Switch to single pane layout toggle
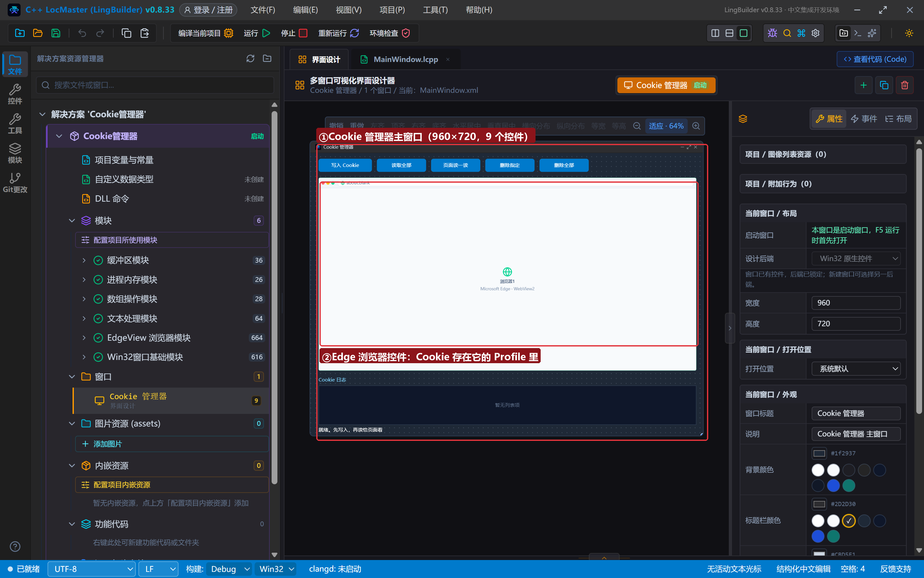This screenshot has height=578, width=924. tap(743, 33)
